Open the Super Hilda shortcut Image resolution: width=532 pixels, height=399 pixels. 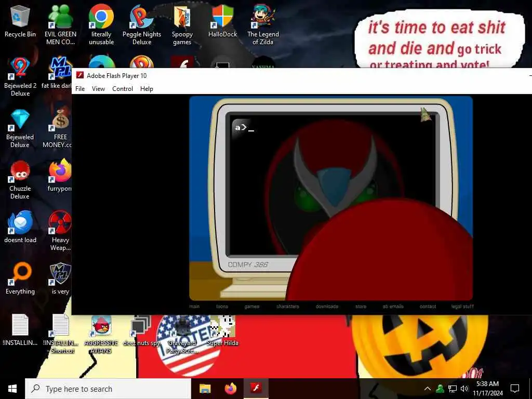click(222, 330)
